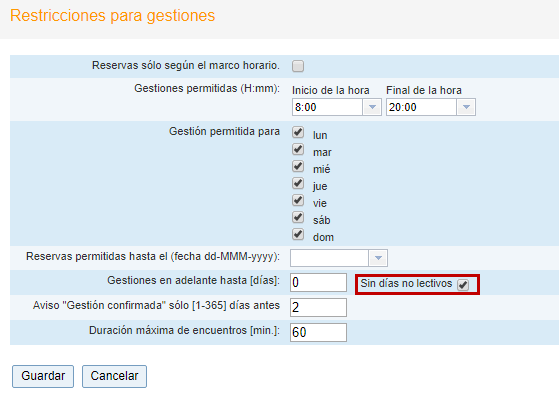Open the 'Reservas permitidas hasta el' date dropdown

378,258
